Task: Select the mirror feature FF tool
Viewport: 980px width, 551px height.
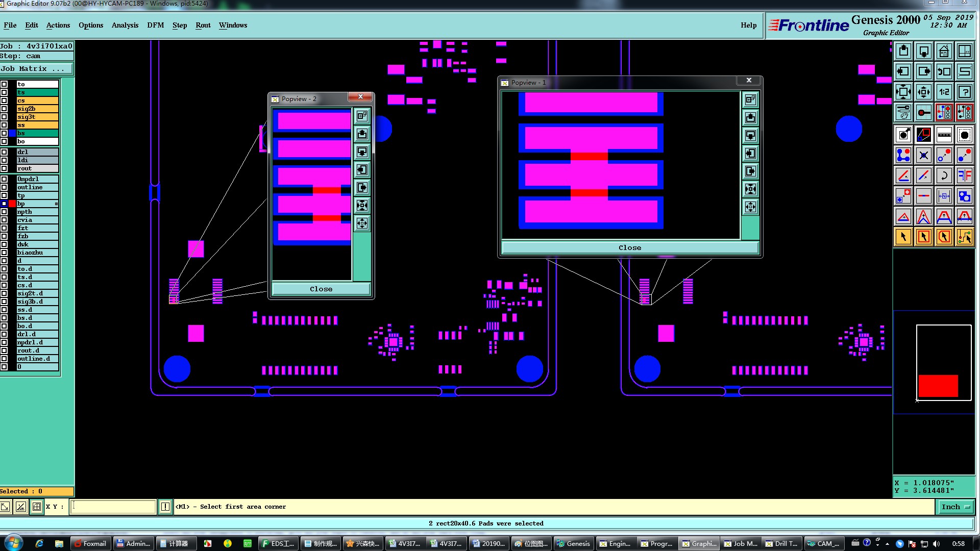Action: coord(964,176)
